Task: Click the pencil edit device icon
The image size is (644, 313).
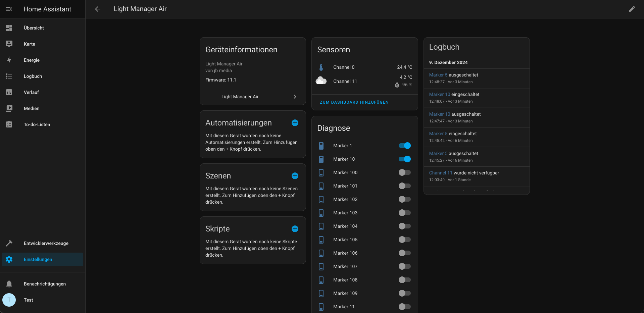Action: coord(632,9)
